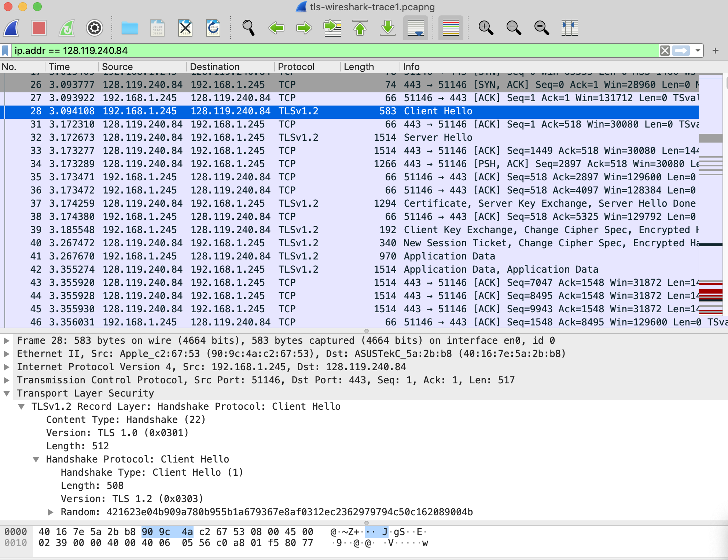The height and width of the screenshot is (560, 728).
Task: Reload this capture file icon
Action: pyautogui.click(x=213, y=28)
